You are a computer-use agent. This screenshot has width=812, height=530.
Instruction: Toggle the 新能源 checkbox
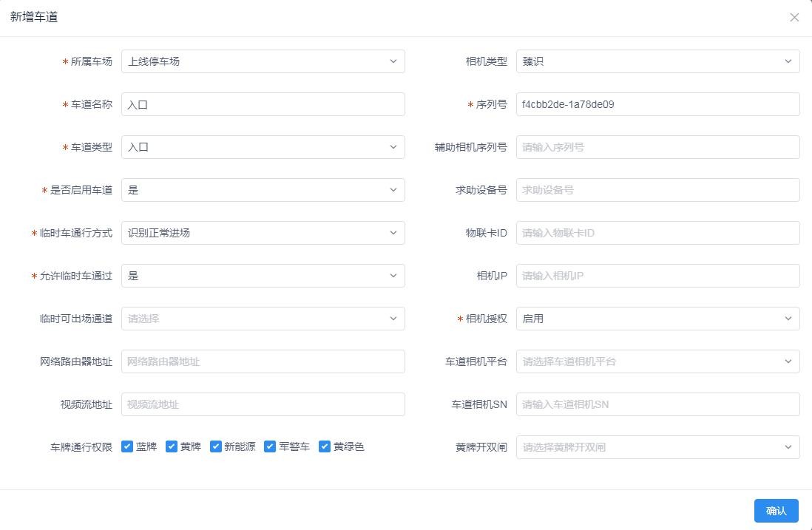215,446
